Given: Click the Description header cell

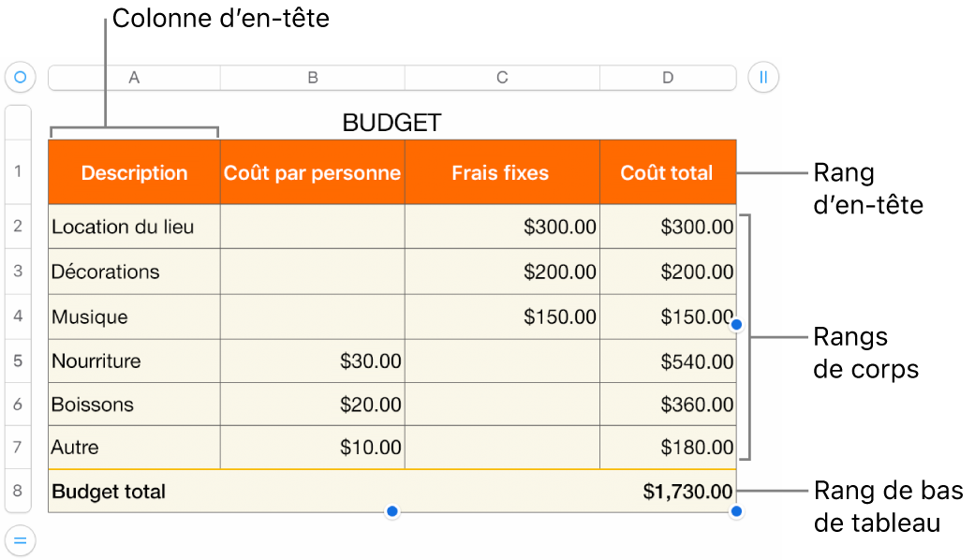Looking at the screenshot, I should 134,172.
